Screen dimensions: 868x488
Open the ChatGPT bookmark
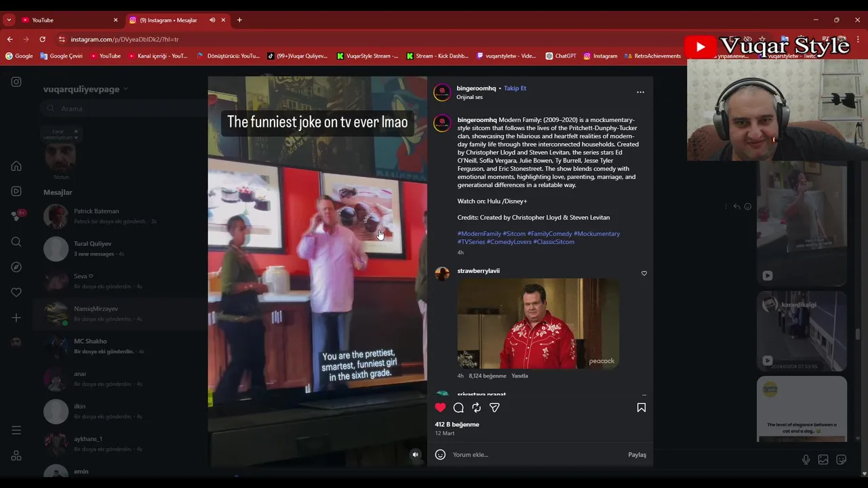560,56
